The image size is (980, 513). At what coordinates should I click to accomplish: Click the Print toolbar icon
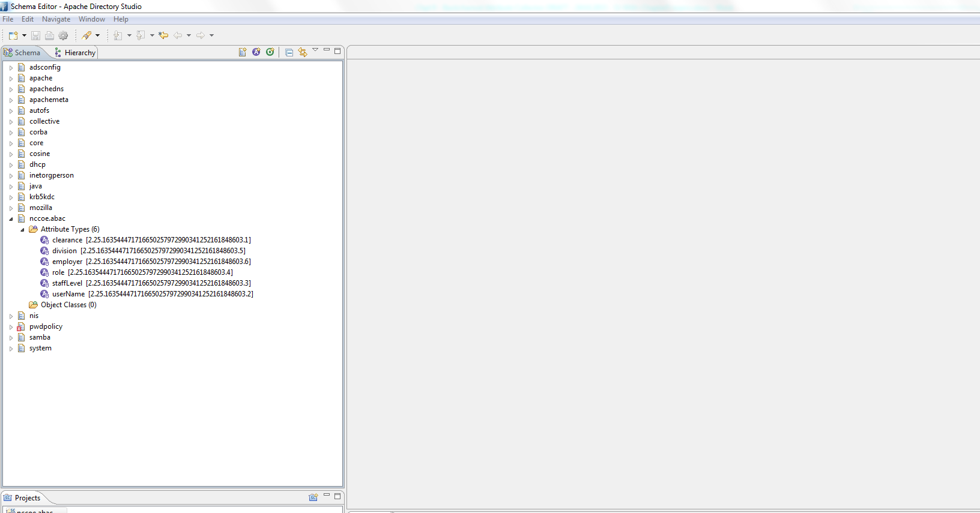[49, 35]
